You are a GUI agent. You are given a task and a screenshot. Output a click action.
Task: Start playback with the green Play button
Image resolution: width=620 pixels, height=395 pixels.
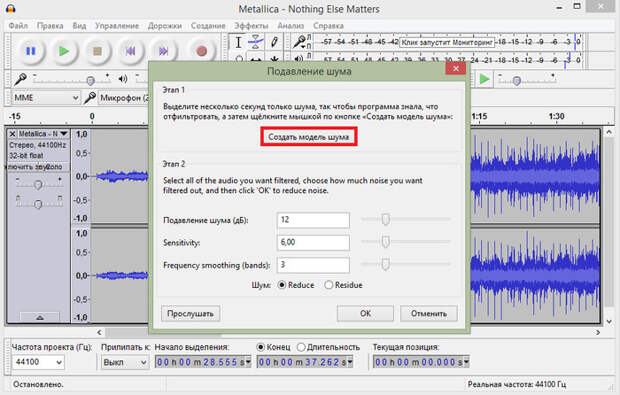point(64,51)
